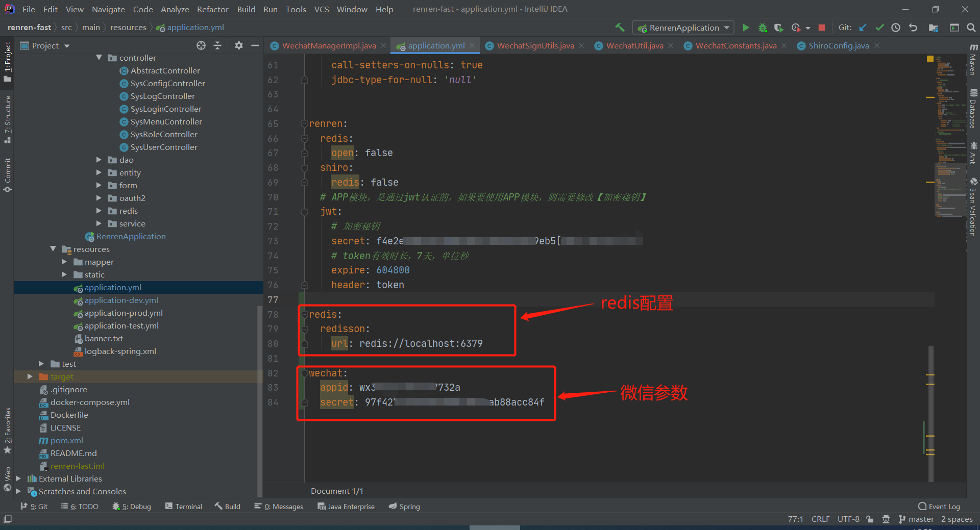Run with coverage shield icon
980x530 pixels.
[778, 28]
